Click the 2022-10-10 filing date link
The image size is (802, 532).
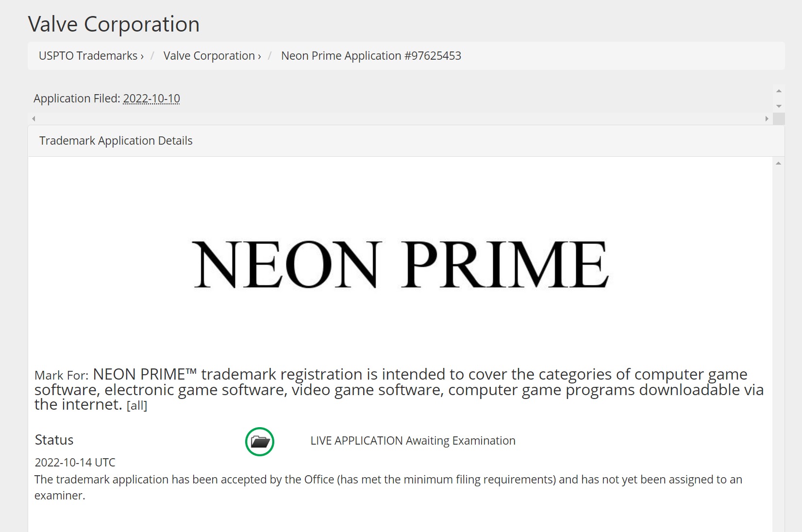(x=151, y=98)
